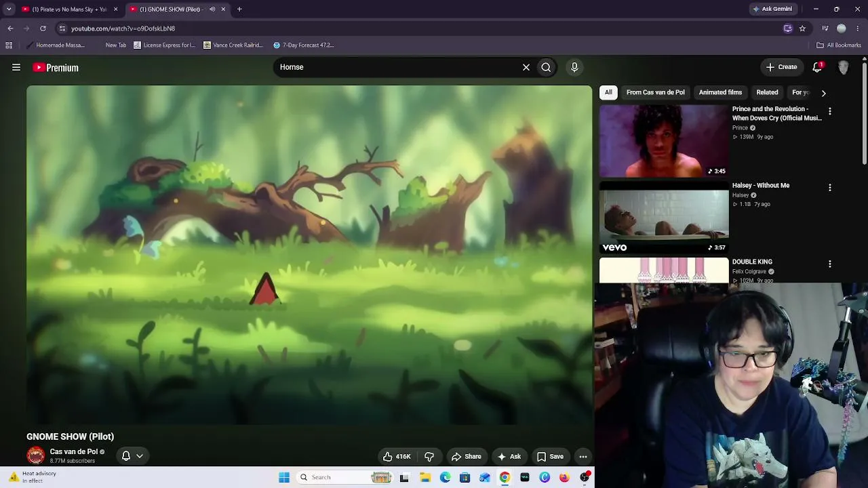Screen dimensions: 868x488
Task: Show more filter chips with the arrow
Action: [x=823, y=93]
